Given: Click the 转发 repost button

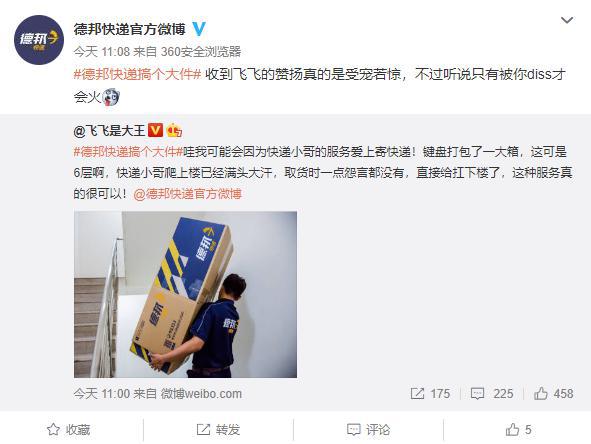Looking at the screenshot, I should pos(218,430).
